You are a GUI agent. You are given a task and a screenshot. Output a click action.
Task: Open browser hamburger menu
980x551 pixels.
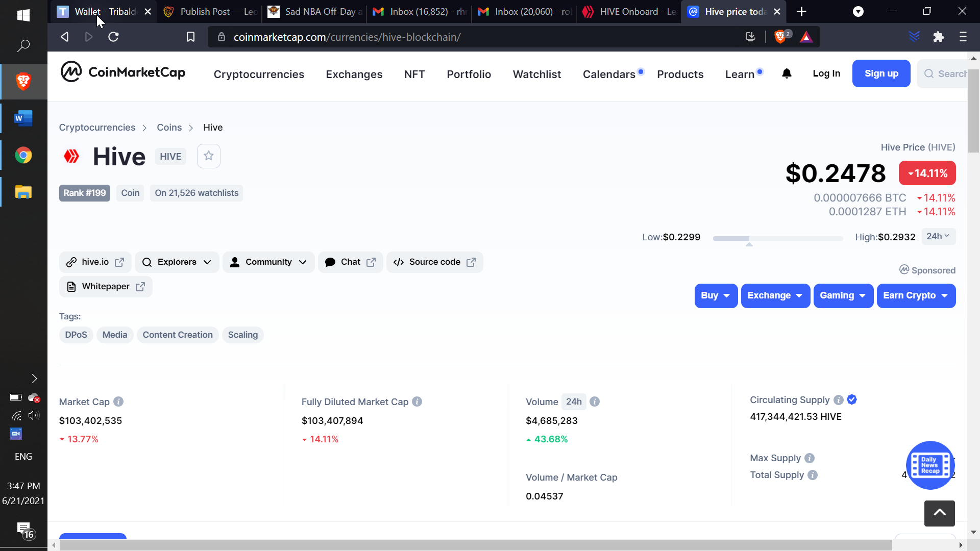963,37
